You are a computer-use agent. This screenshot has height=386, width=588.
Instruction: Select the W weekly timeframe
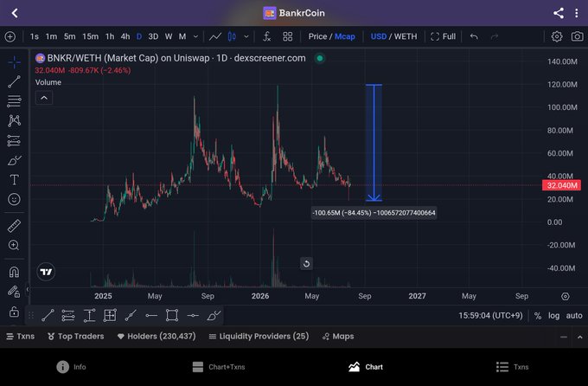[x=169, y=36]
